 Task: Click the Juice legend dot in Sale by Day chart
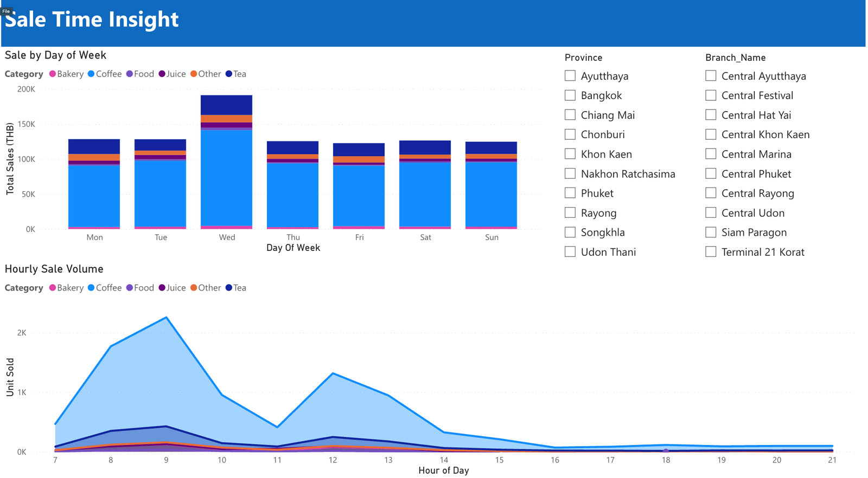[x=162, y=74]
